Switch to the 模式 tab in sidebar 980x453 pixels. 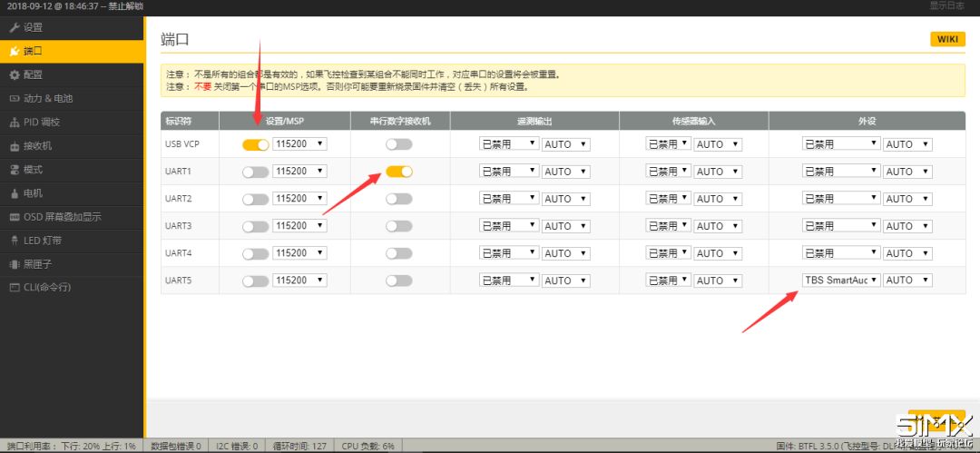click(33, 170)
